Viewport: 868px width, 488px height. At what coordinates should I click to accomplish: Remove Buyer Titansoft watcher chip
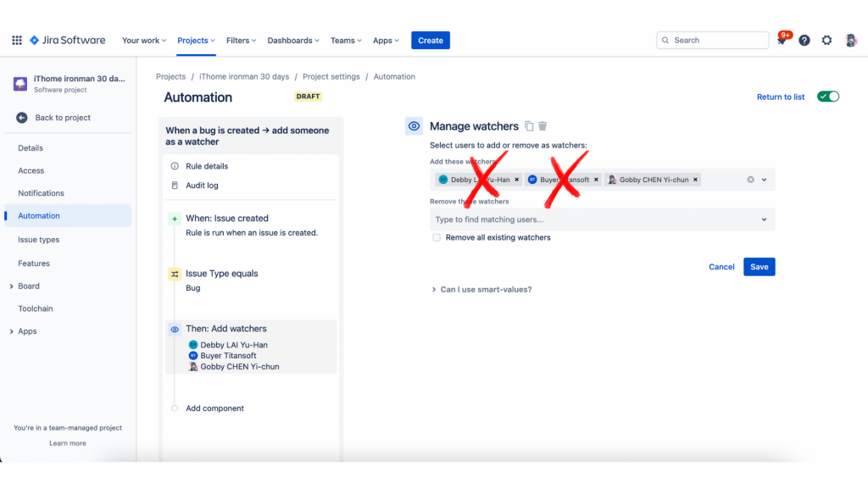tap(596, 180)
